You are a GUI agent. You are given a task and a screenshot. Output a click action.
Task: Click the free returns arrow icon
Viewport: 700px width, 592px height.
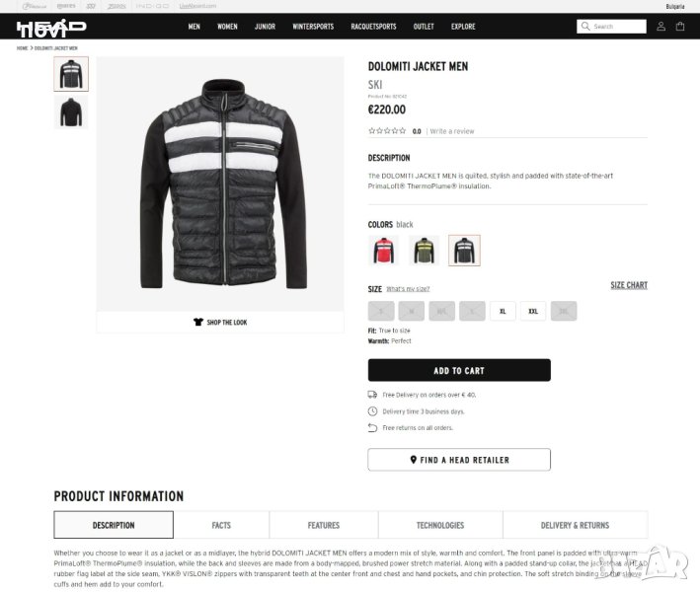pyautogui.click(x=372, y=428)
